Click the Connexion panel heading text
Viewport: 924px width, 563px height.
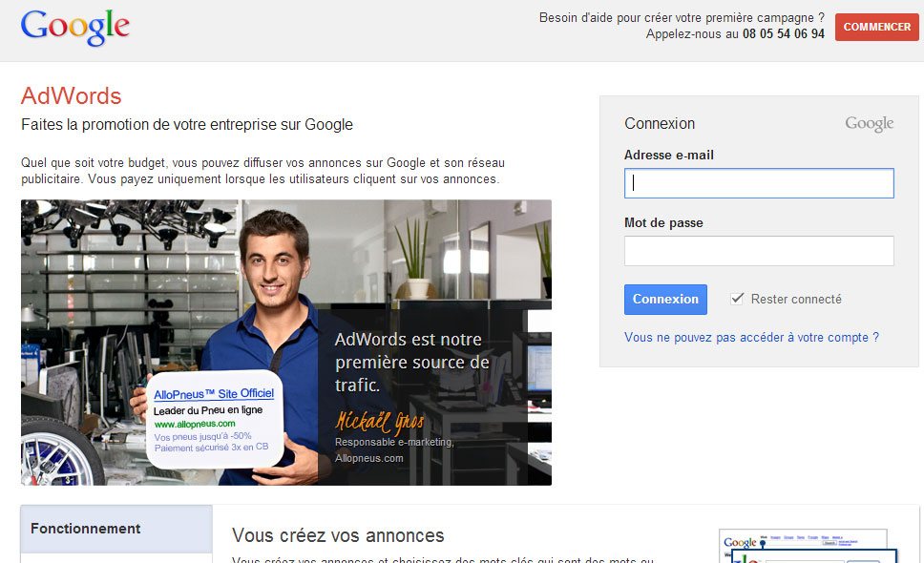[x=660, y=124]
